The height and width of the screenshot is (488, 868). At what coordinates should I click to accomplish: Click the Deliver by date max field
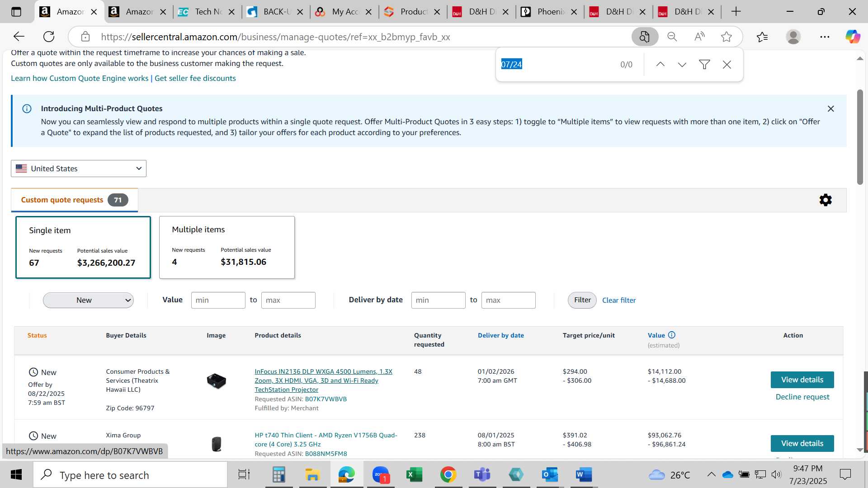tap(508, 300)
